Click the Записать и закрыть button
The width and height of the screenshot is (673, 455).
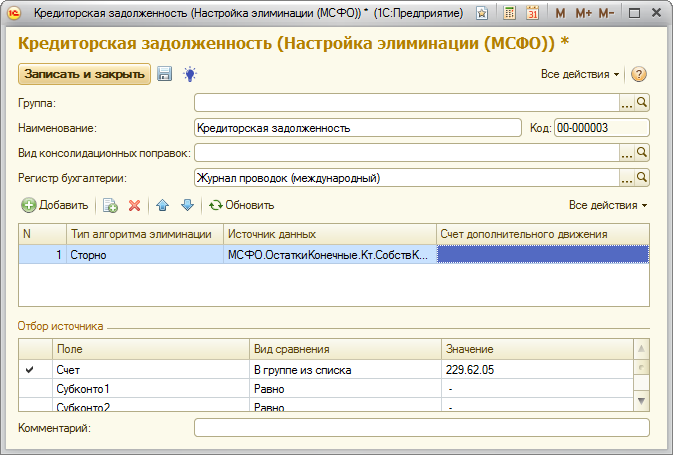(84, 74)
